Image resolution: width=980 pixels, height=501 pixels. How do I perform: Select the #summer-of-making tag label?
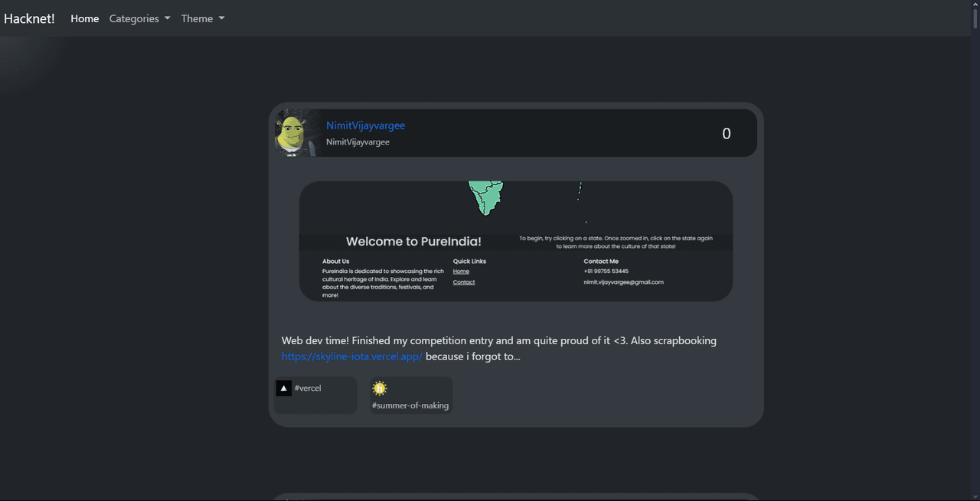click(410, 405)
